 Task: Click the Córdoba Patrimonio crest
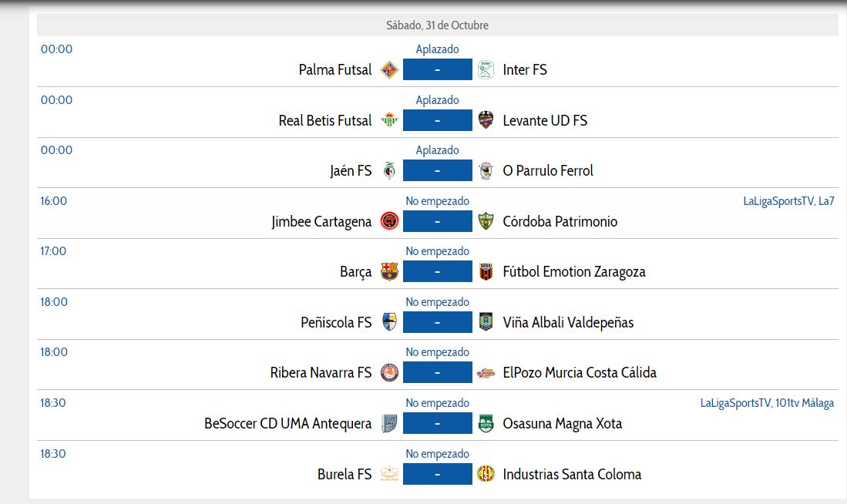tap(486, 221)
